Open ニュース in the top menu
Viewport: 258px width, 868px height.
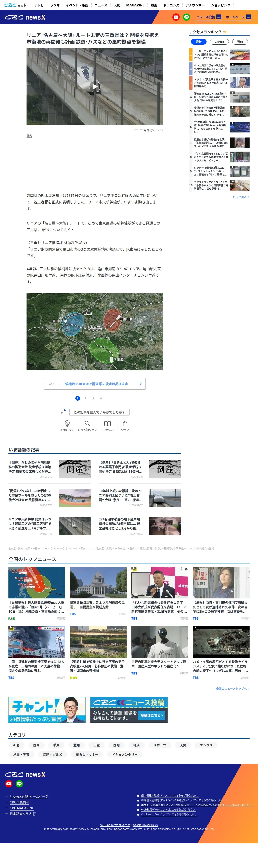101,5
